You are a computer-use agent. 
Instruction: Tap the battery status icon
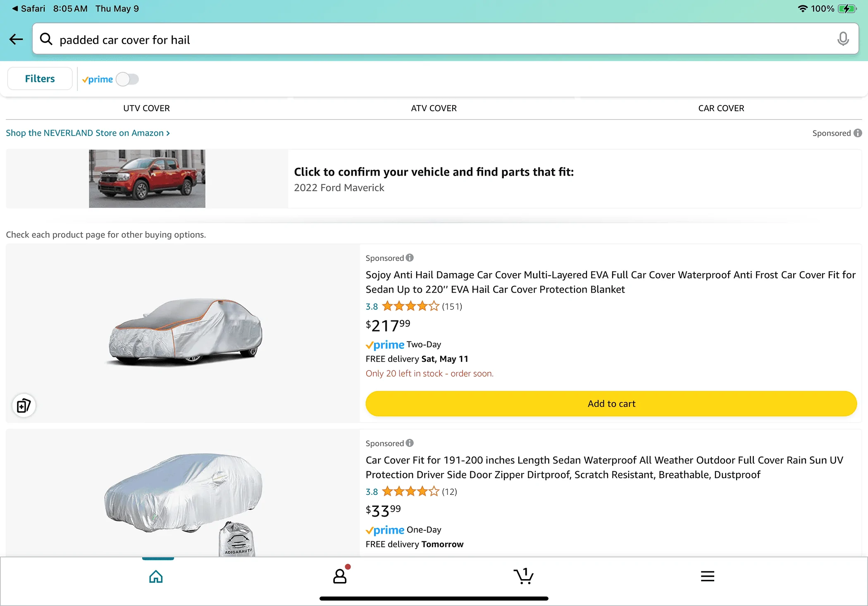[x=847, y=9]
